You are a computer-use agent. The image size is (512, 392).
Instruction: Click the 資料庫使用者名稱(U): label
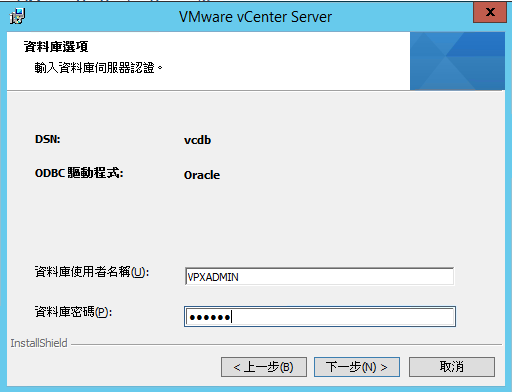(x=92, y=272)
